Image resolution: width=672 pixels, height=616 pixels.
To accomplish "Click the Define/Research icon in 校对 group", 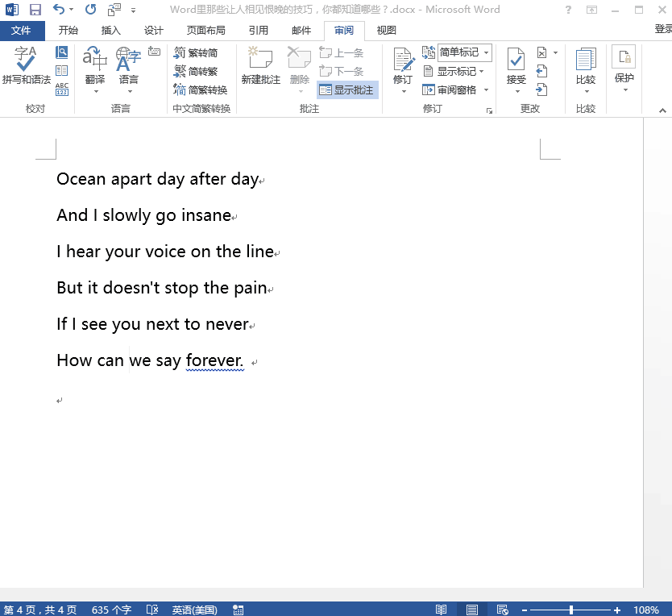I will (62, 52).
